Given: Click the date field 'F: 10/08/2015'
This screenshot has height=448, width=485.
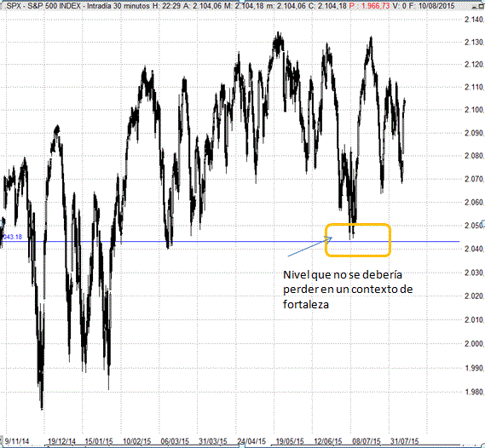Looking at the screenshot, I should pyautogui.click(x=432, y=5).
